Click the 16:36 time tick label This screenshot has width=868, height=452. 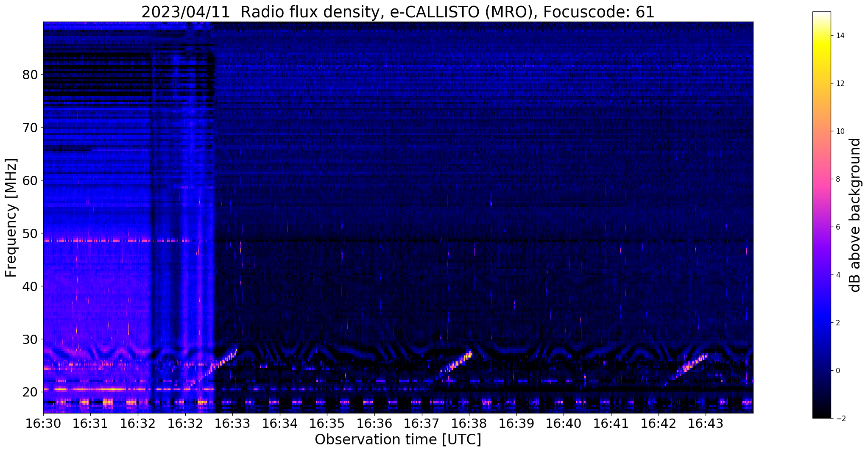(374, 424)
